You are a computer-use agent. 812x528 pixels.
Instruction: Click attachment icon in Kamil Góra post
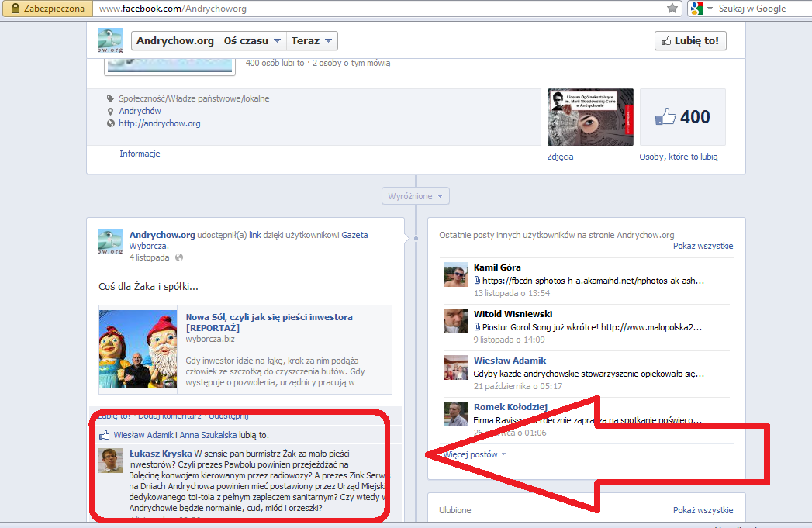coord(477,281)
